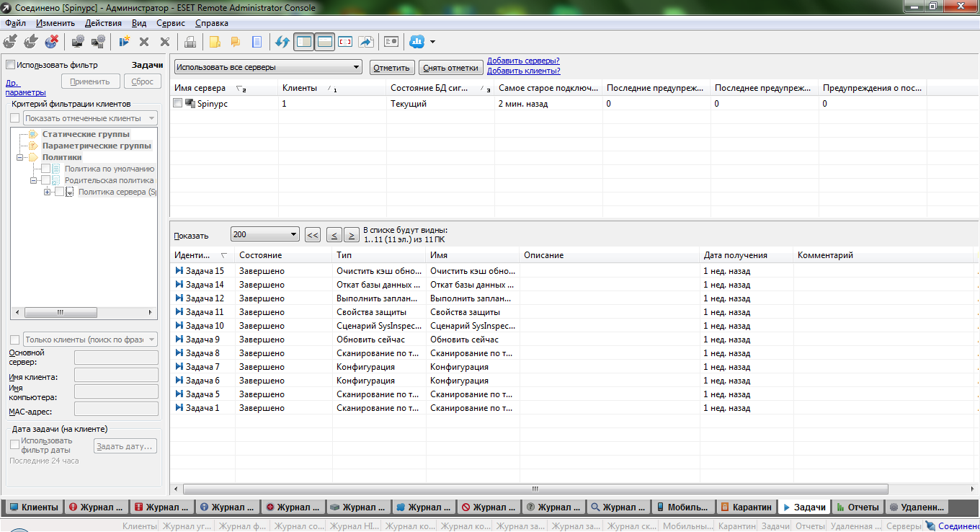The image size is (980, 532).
Task: Tick the 'Политика по умолчанию' checkbox
Action: click(x=45, y=169)
